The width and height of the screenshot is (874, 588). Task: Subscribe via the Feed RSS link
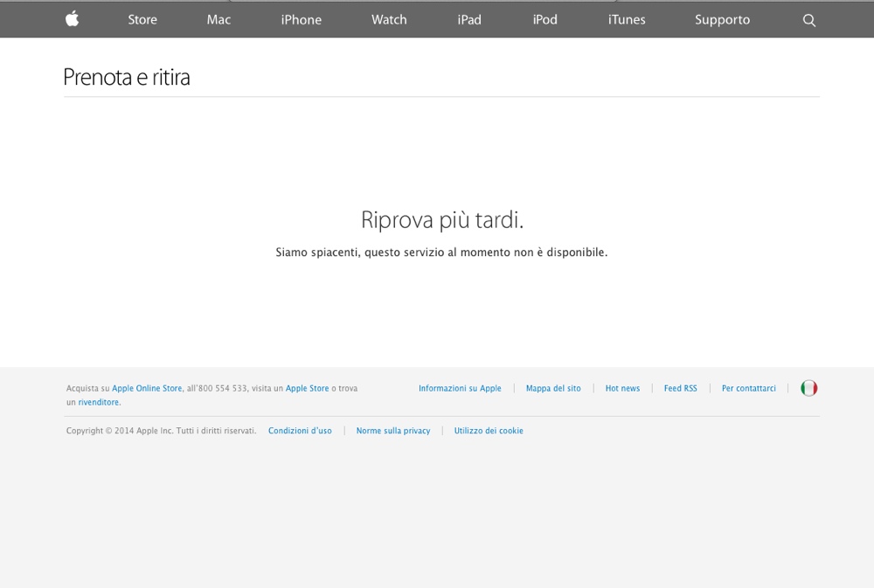[x=680, y=388]
